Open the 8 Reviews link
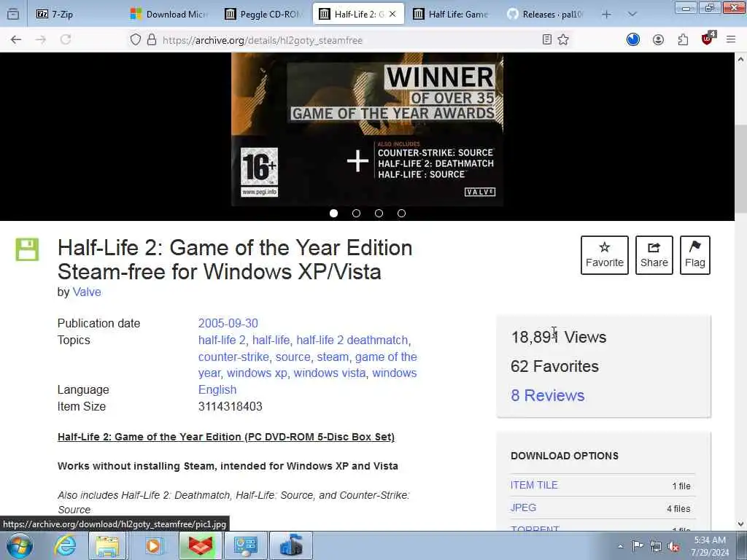The height and width of the screenshot is (560, 747). coord(548,395)
